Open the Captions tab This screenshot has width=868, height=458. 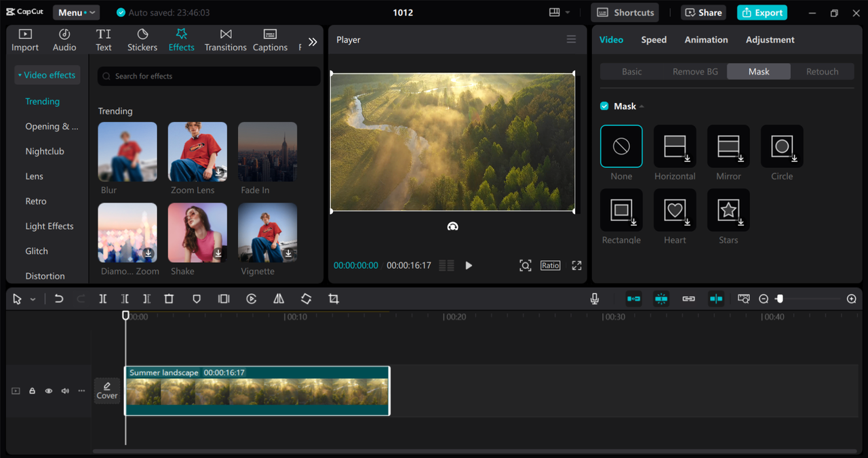coord(270,40)
